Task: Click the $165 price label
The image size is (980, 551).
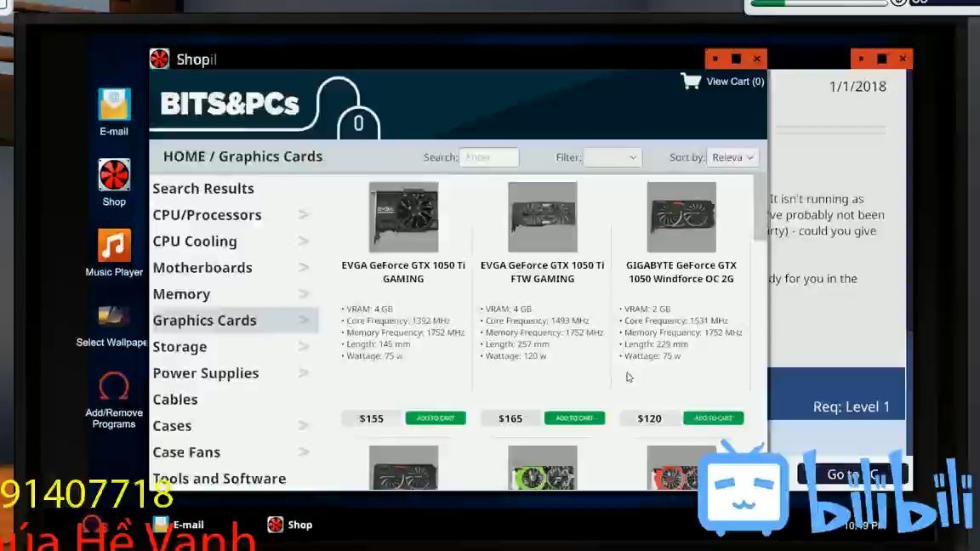Action: [x=510, y=418]
